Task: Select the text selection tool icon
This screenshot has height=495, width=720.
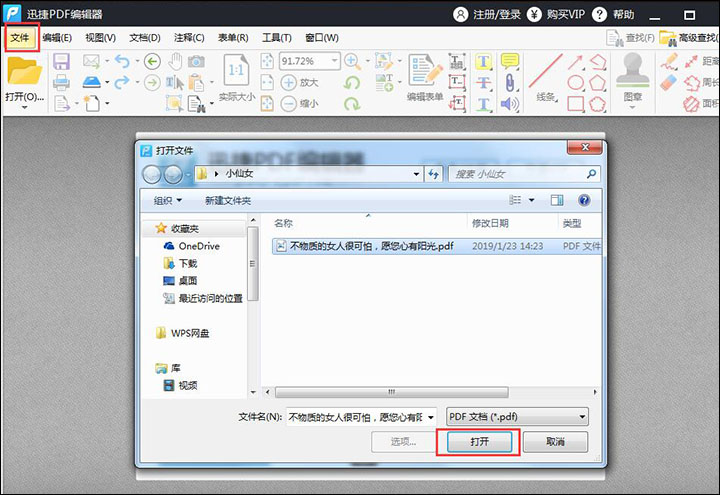Action: (x=174, y=83)
